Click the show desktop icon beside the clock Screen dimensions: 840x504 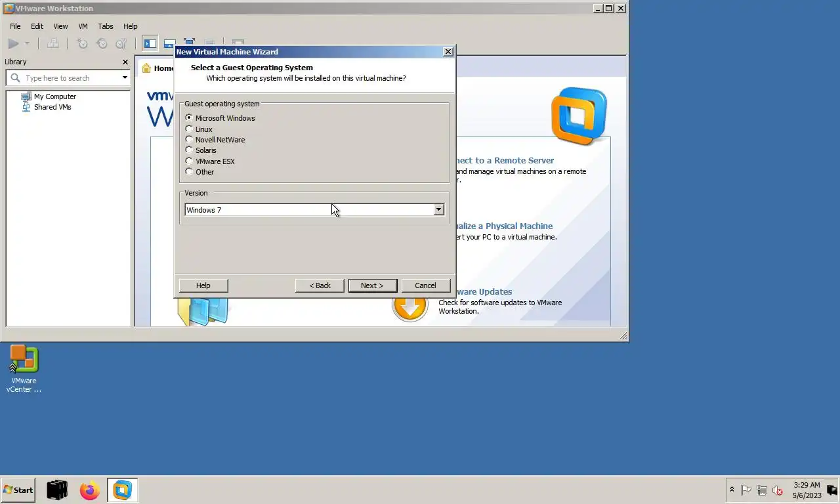(x=832, y=490)
